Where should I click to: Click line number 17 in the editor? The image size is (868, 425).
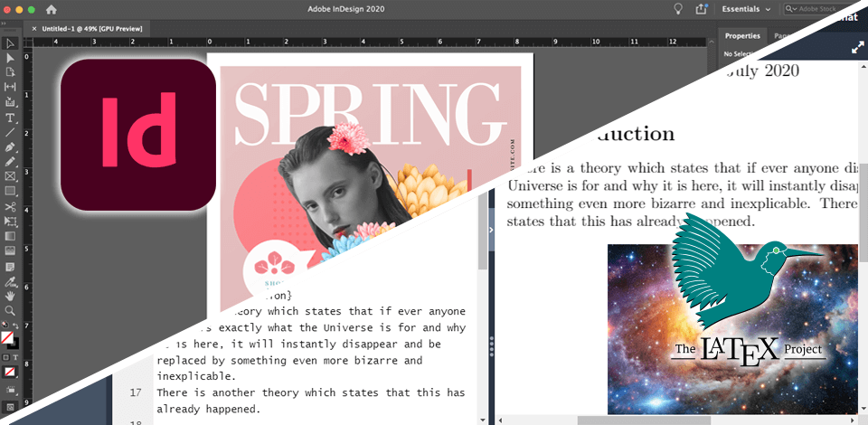[x=137, y=393]
